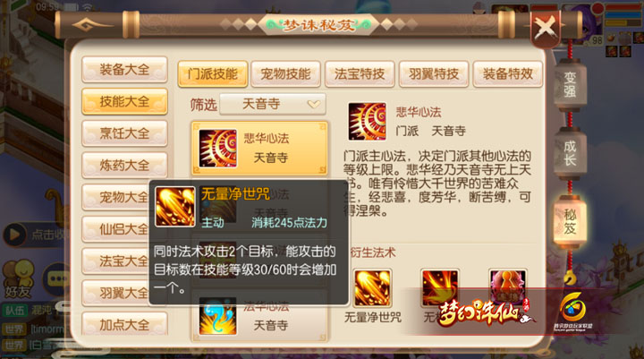Select the 秘笈 lantern tab

[x=570, y=221]
